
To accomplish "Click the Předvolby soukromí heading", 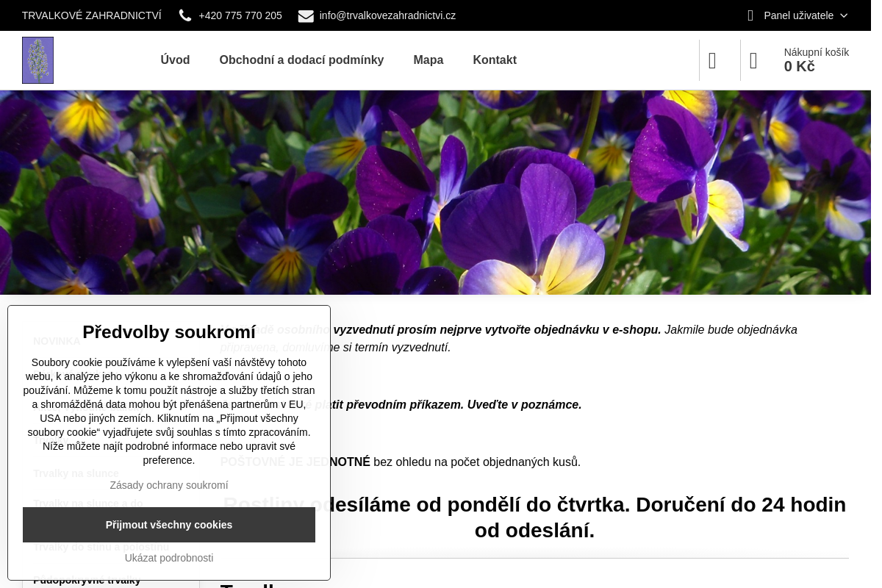I will (x=169, y=332).
